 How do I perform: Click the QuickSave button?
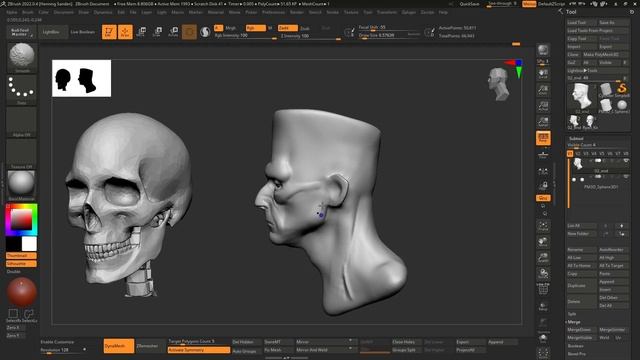coord(469,4)
